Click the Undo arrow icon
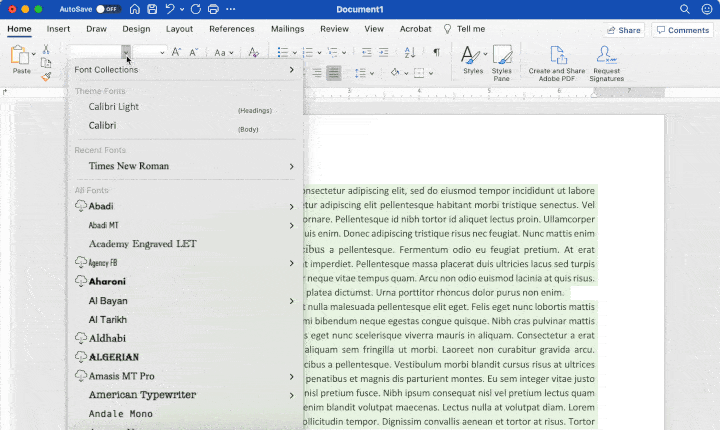The height and width of the screenshot is (430, 720). point(170,9)
